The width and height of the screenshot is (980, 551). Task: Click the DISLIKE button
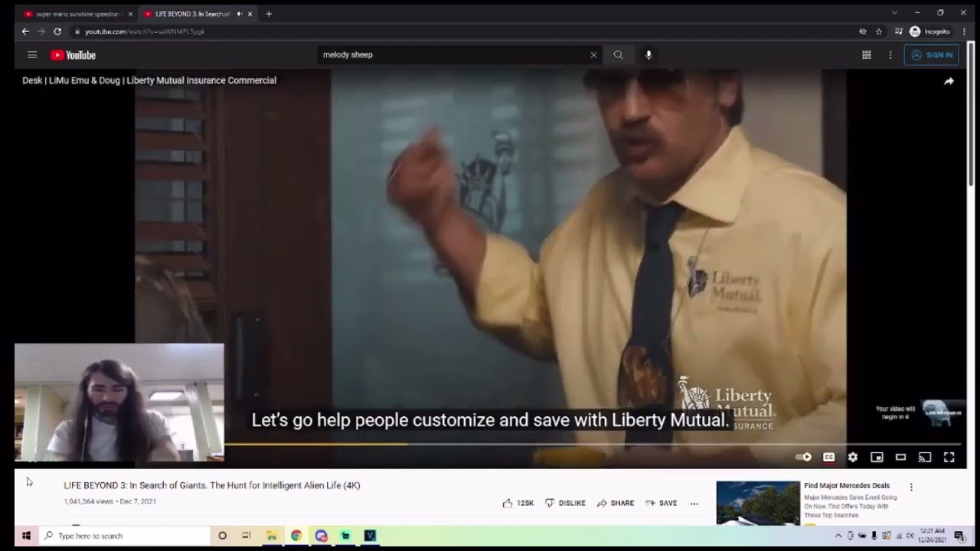[565, 503]
